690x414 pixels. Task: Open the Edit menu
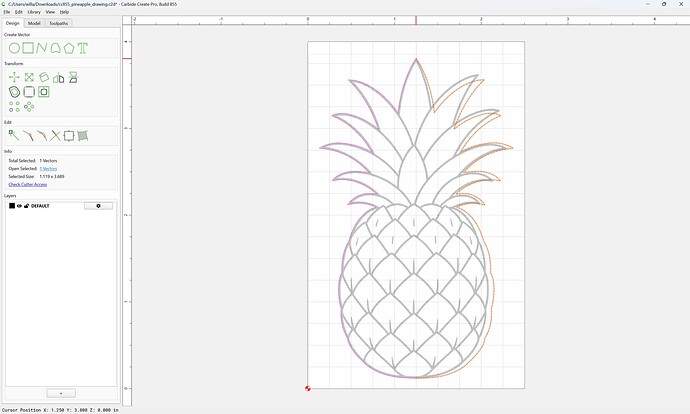click(x=18, y=12)
